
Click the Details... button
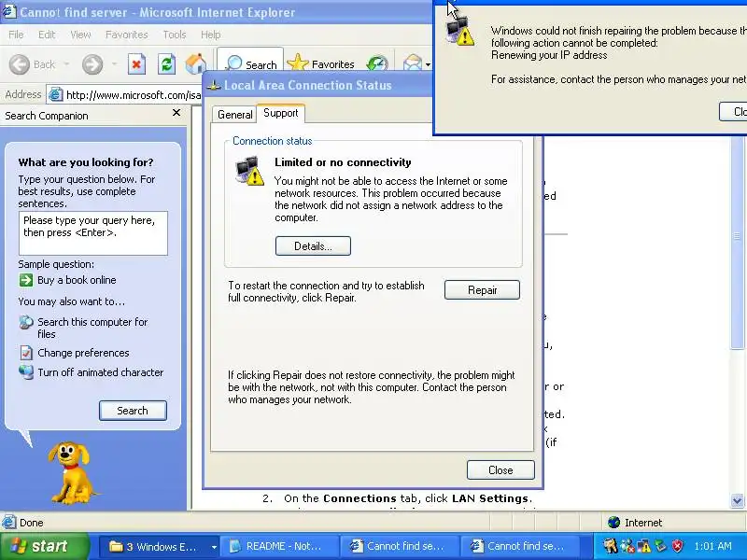click(313, 246)
